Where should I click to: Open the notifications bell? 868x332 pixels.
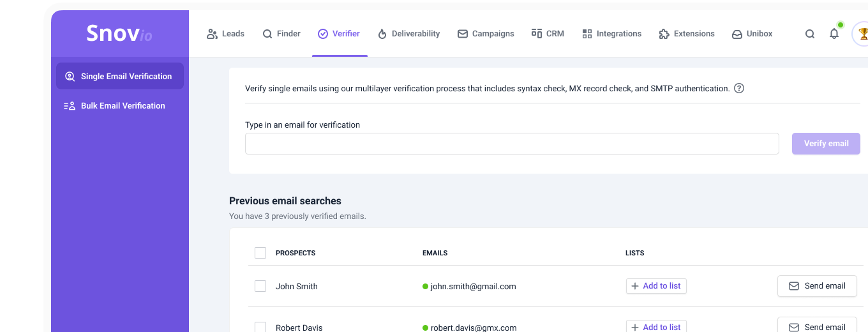(x=834, y=34)
